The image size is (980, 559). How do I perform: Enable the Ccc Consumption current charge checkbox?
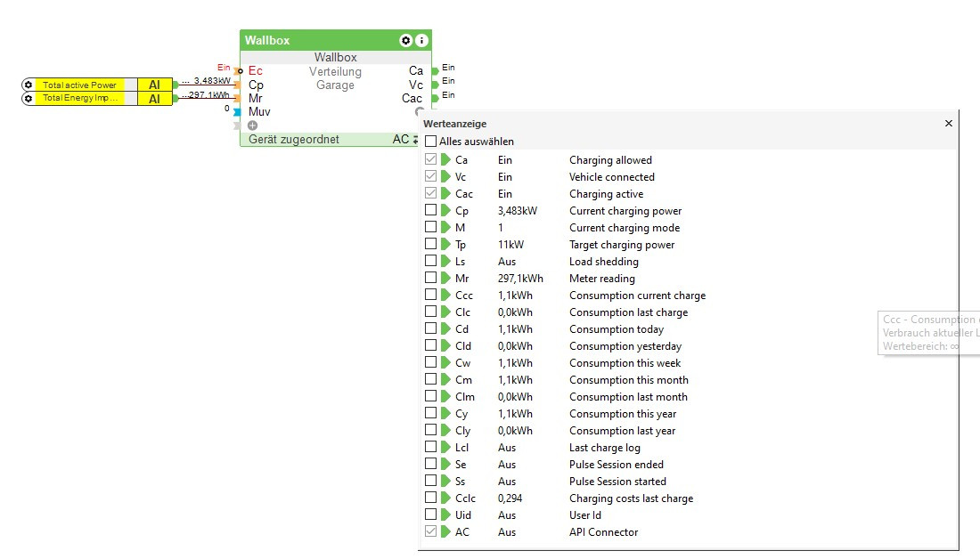point(430,294)
